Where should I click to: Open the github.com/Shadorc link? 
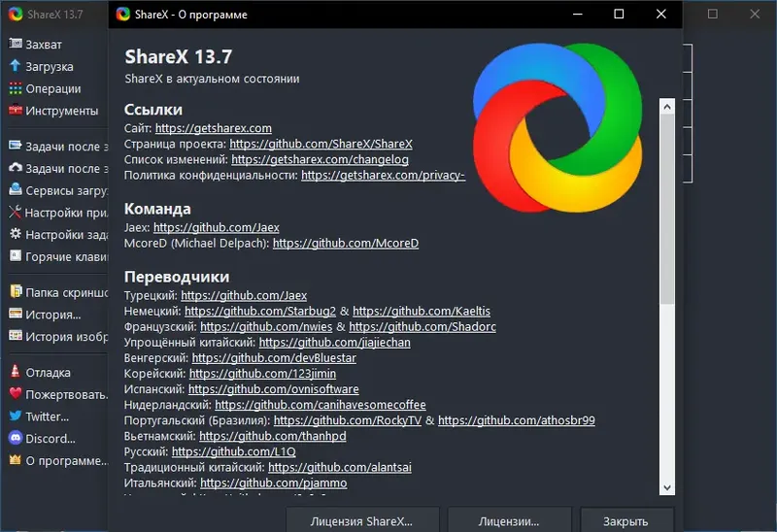tap(422, 327)
